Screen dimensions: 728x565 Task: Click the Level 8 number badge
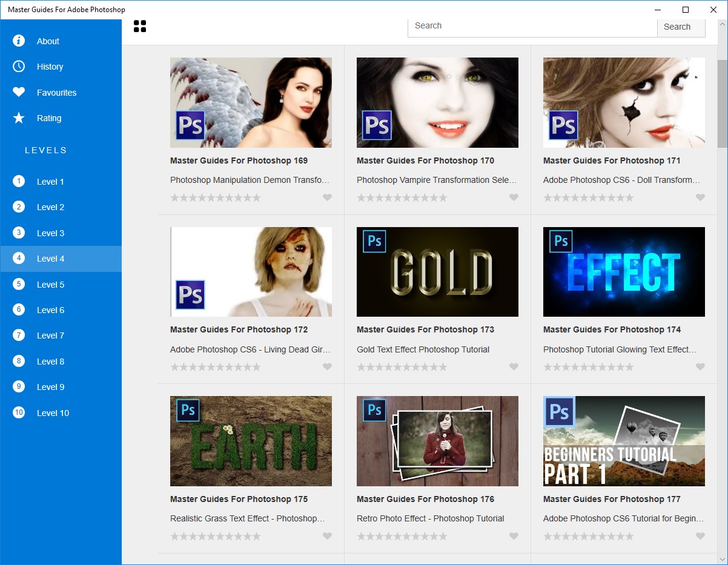(x=19, y=361)
